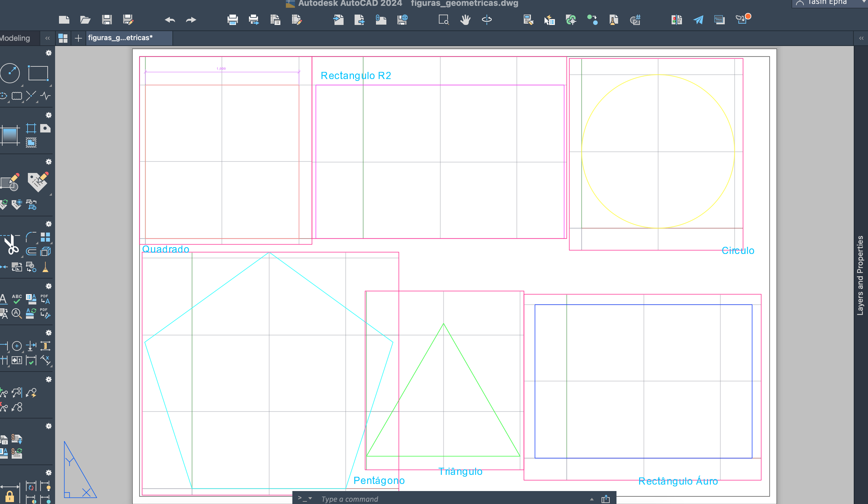
Task: Select the Pentágono text label
Action: pyautogui.click(x=379, y=480)
